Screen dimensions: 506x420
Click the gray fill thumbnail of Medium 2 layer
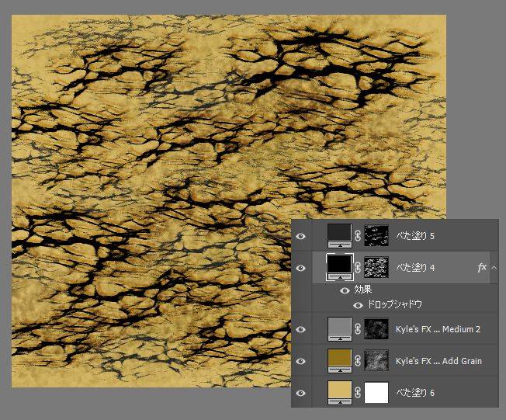(339, 329)
